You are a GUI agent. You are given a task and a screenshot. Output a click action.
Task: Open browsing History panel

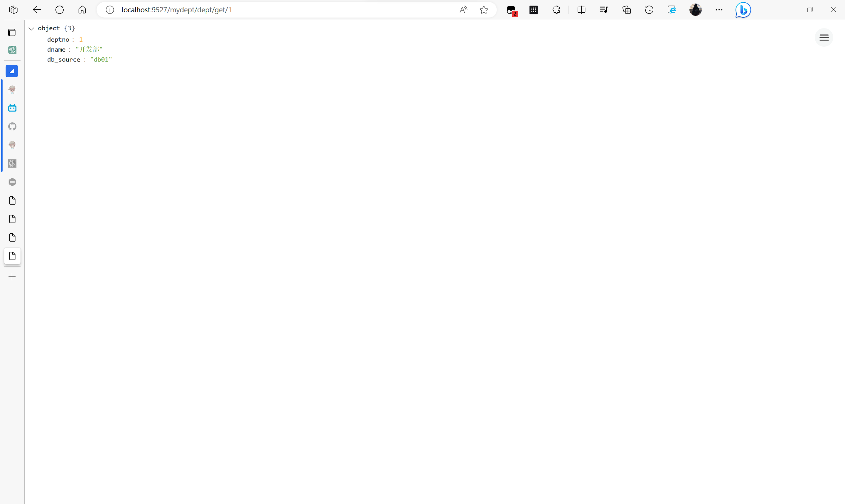click(649, 10)
